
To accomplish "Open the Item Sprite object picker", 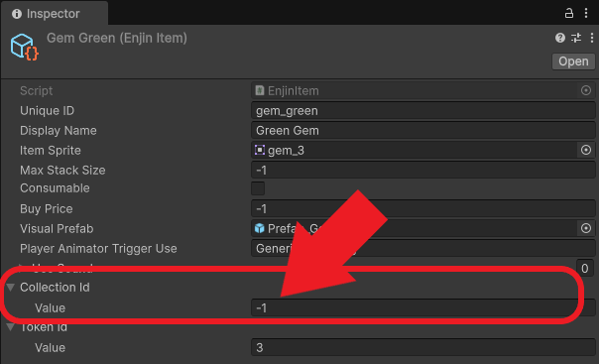I will pyautogui.click(x=586, y=150).
